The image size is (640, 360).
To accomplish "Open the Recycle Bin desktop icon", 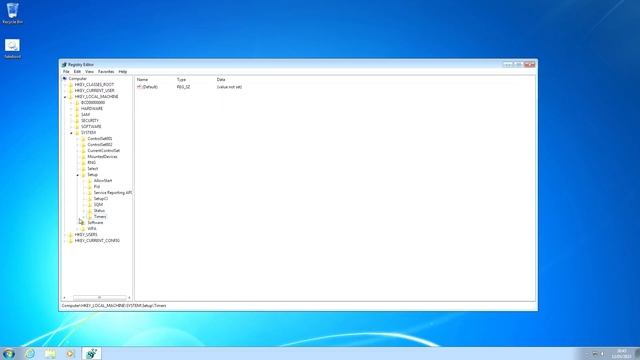I will pyautogui.click(x=12, y=13).
